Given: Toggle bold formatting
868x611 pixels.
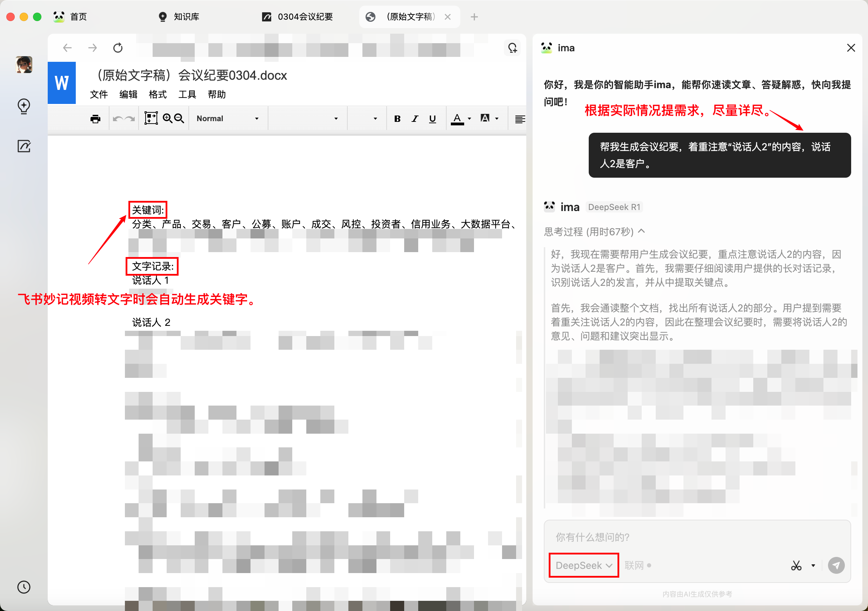Looking at the screenshot, I should (x=397, y=119).
